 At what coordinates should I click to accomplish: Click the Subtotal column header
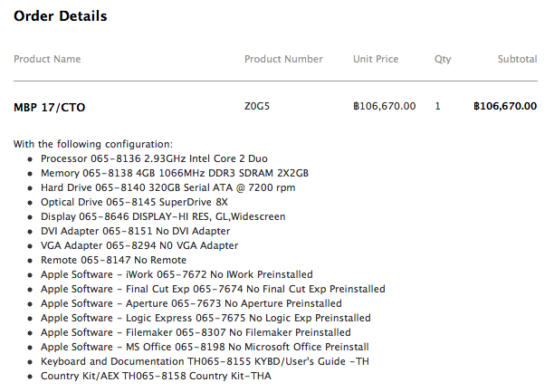coord(517,60)
